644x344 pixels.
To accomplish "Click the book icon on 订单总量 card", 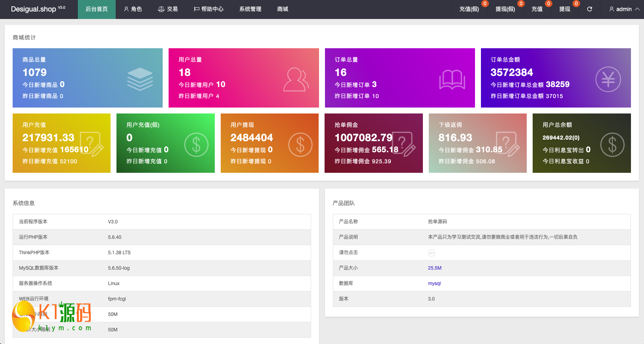I will 452,79.
